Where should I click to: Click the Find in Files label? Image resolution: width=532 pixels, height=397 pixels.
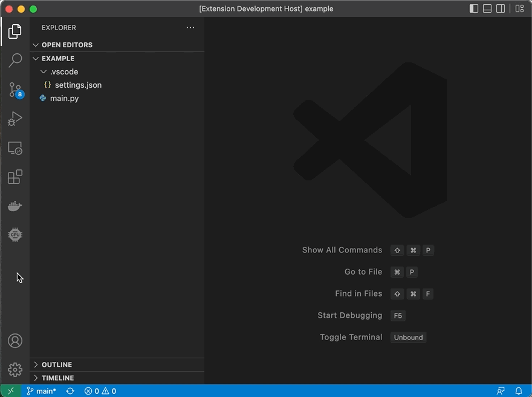[358, 294]
